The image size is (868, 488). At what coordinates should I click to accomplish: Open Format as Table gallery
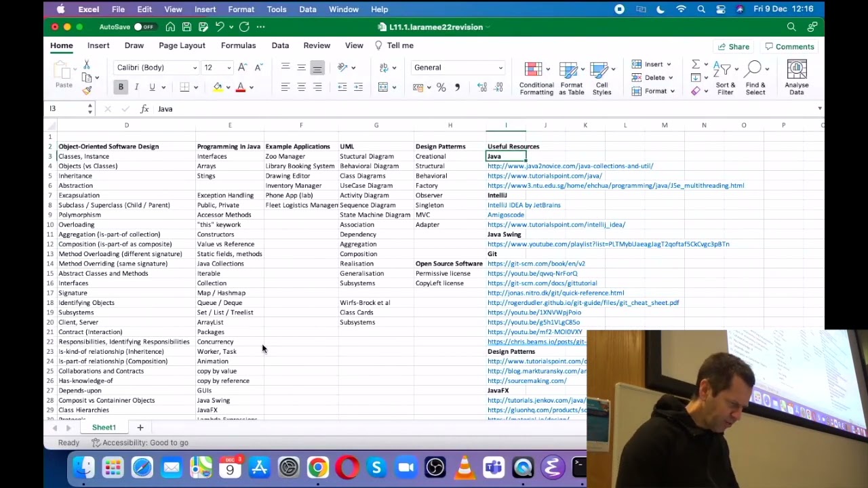(571, 79)
